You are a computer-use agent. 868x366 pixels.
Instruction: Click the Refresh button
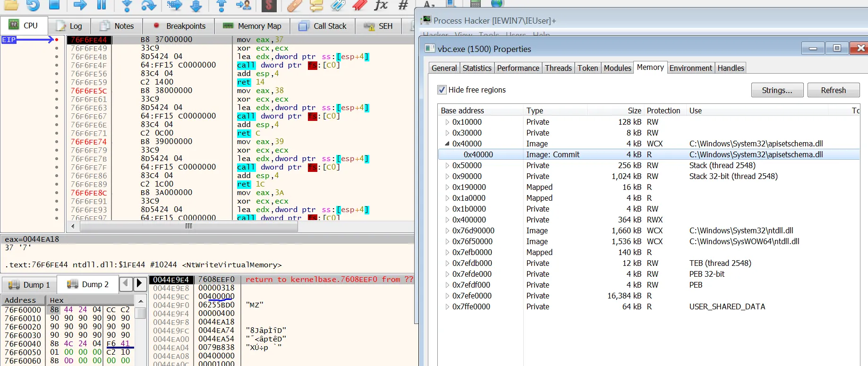[x=833, y=90]
